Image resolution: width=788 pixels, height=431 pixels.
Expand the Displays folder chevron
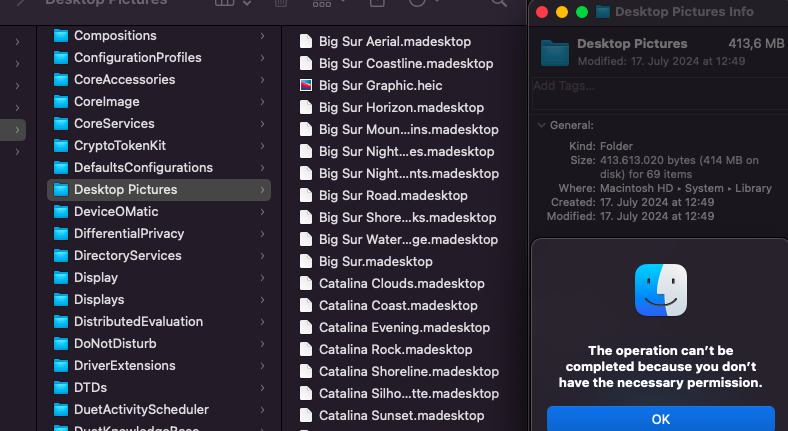tap(262, 300)
